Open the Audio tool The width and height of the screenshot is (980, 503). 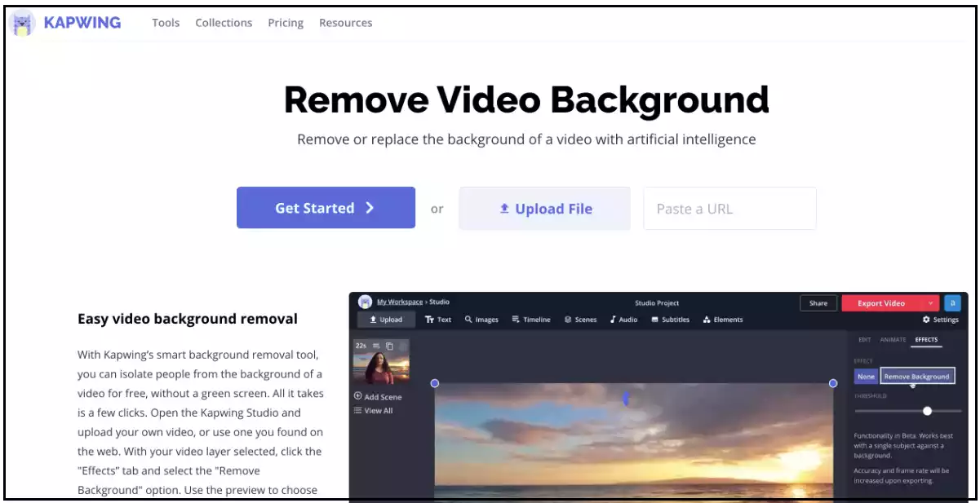(x=623, y=320)
